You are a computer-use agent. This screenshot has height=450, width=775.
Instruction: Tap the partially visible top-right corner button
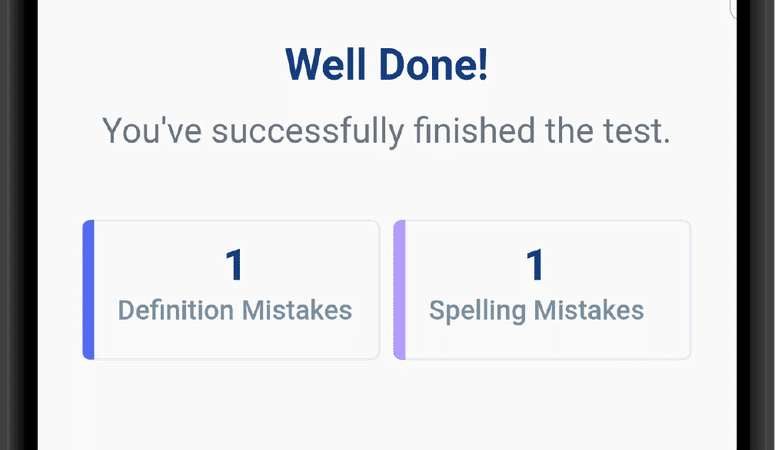[x=735, y=9]
